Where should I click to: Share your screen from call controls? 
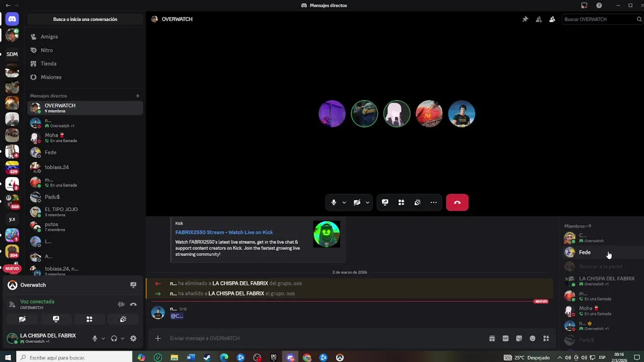click(385, 202)
